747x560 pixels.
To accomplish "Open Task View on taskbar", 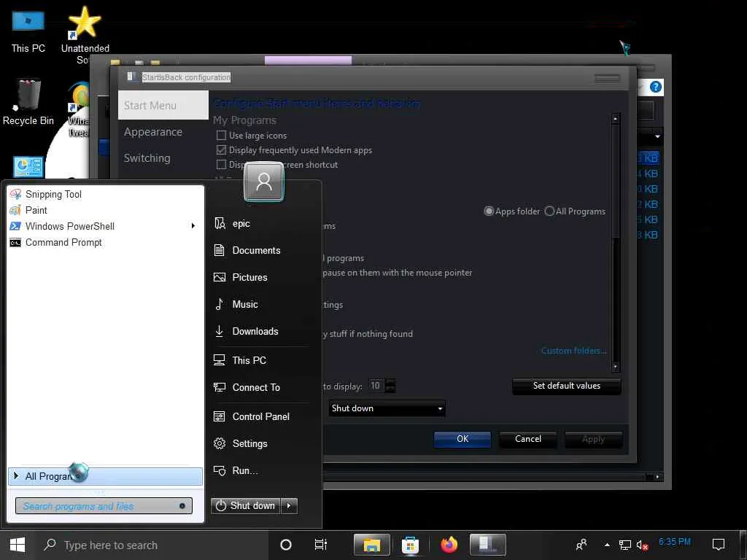I will 321,545.
